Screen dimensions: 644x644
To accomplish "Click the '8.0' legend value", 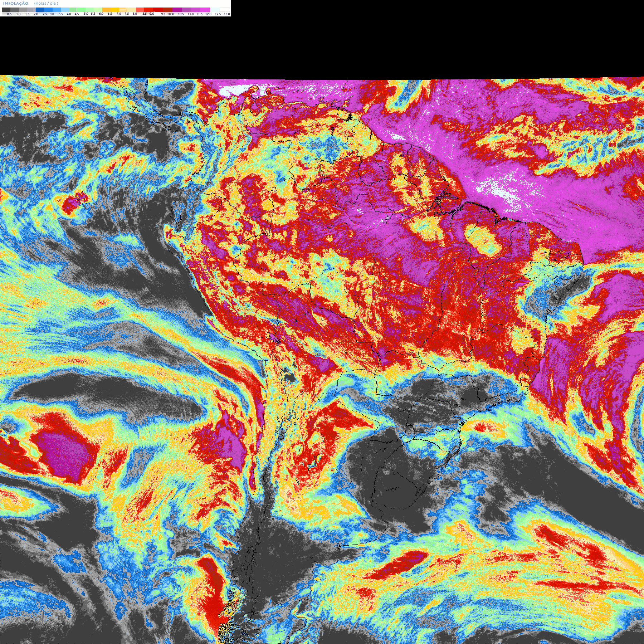I will click(x=135, y=14).
